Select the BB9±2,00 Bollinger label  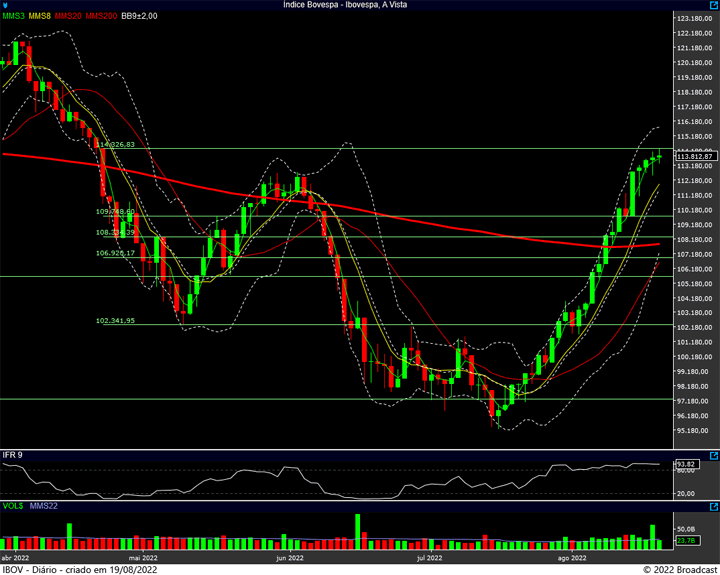pyautogui.click(x=139, y=16)
